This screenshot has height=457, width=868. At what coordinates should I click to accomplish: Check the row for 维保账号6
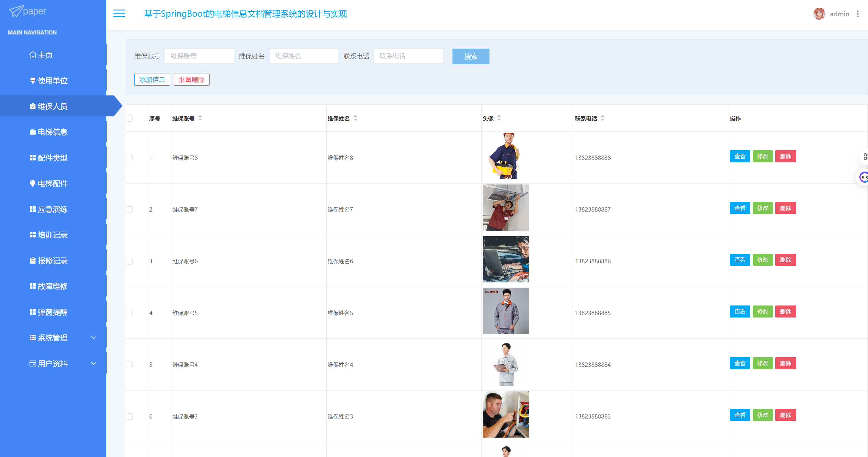(x=129, y=261)
